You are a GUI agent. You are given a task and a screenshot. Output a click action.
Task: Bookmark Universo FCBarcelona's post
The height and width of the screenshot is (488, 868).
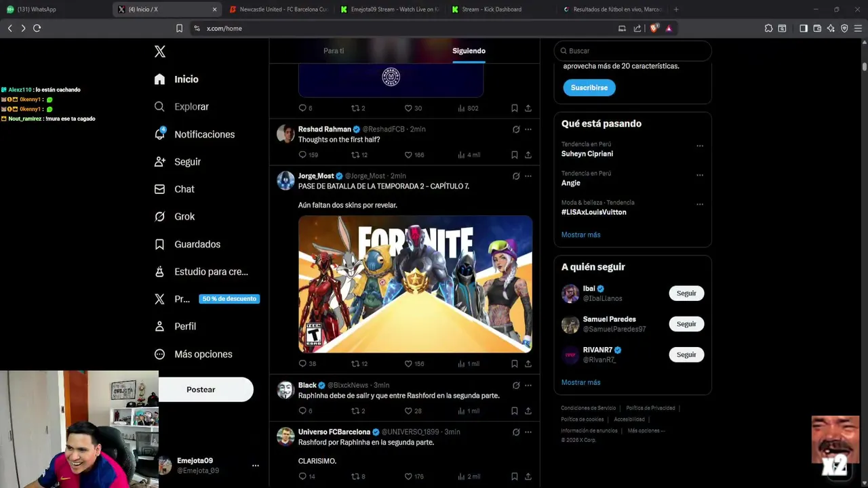point(515,476)
